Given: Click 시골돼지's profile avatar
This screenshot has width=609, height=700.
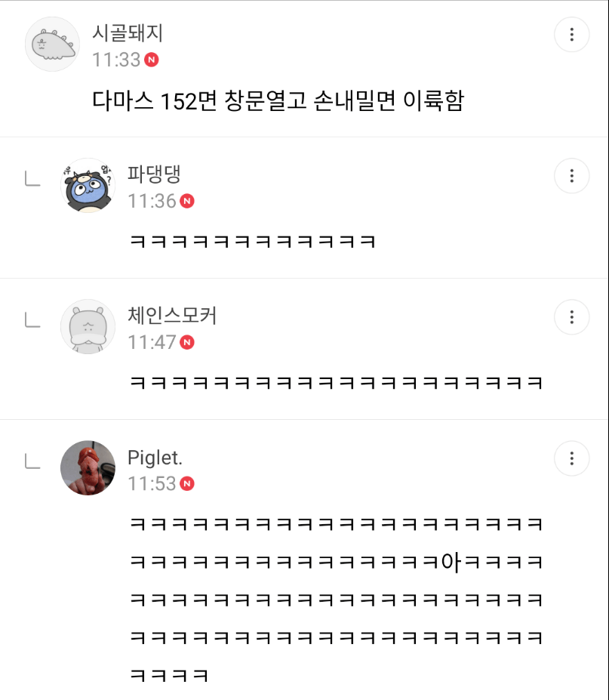Looking at the screenshot, I should pos(52,45).
